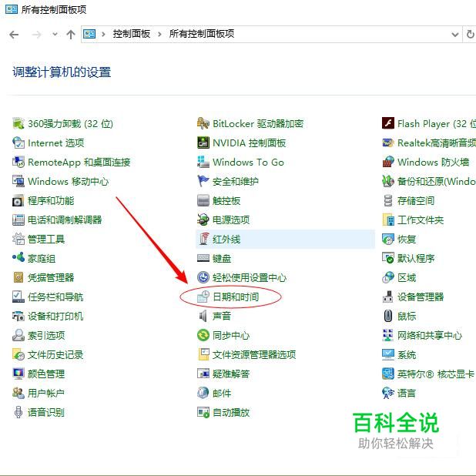Click 电话和调制解调器 icon
This screenshot has height=476, width=476.
point(18,220)
